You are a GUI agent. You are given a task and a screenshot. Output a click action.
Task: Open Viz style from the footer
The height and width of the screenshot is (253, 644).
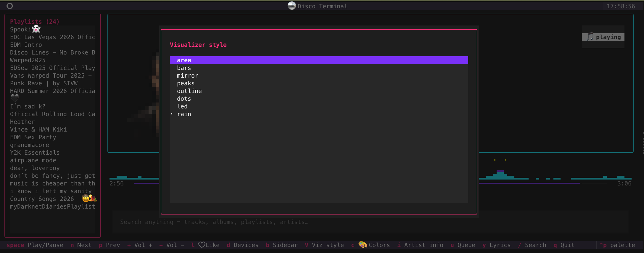[x=324, y=245]
